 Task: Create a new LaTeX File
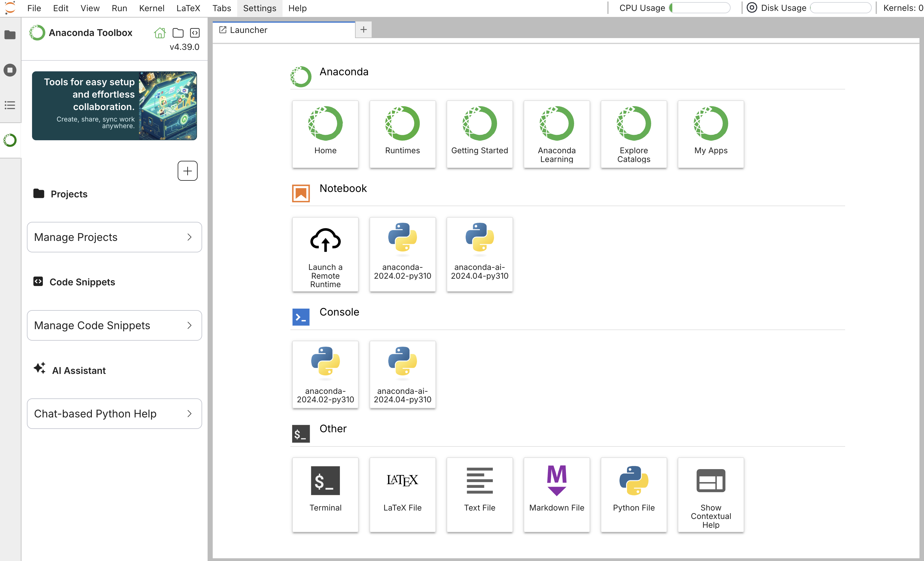click(402, 495)
